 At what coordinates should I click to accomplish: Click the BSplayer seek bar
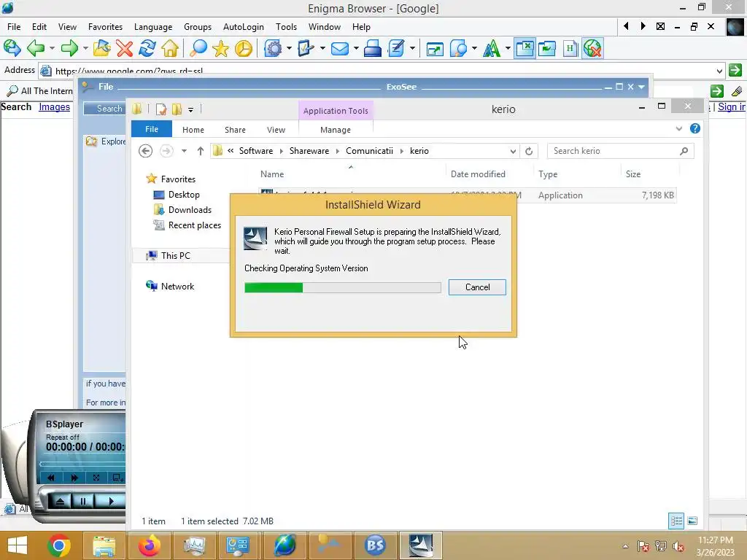click(x=83, y=463)
